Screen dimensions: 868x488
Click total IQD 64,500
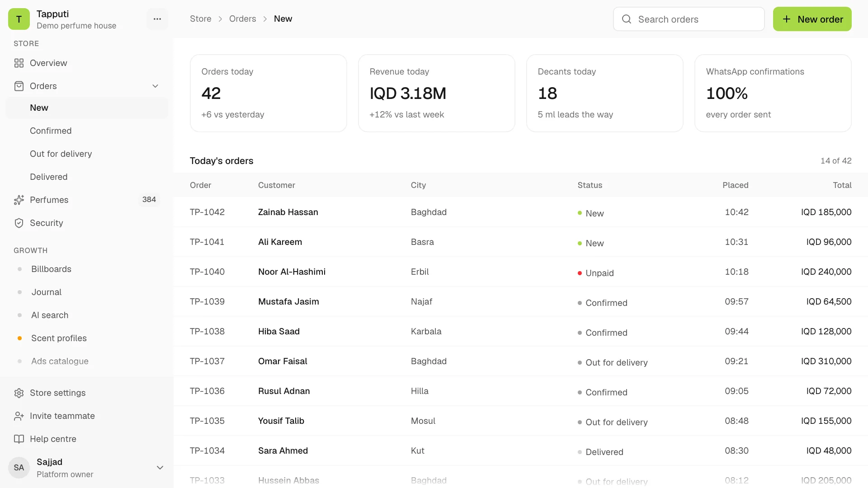coord(829,301)
